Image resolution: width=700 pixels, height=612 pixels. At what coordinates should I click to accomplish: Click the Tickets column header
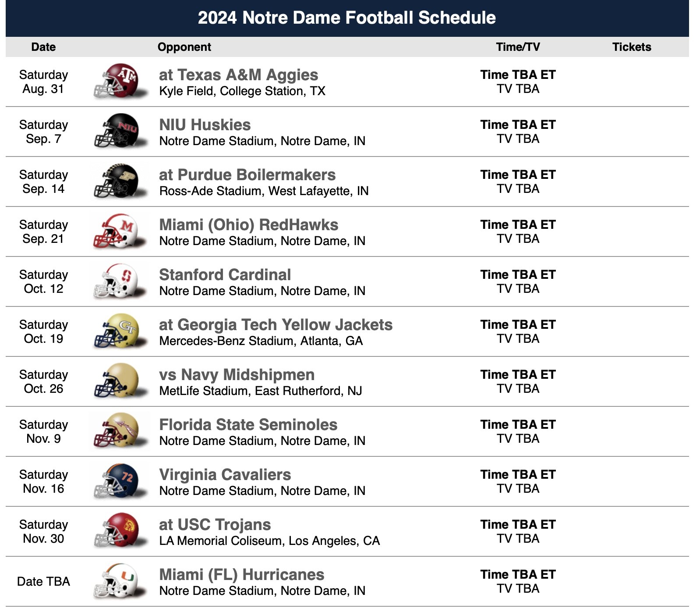pyautogui.click(x=631, y=47)
